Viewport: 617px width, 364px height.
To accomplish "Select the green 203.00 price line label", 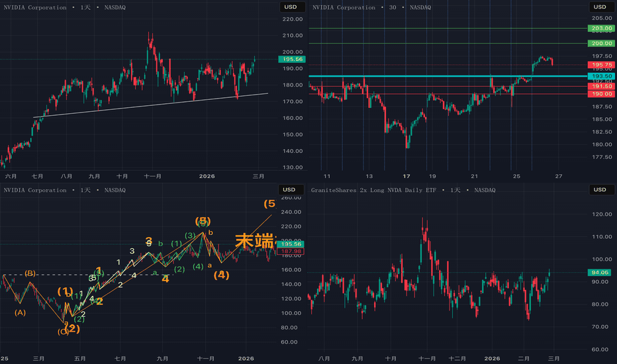I will click(x=601, y=28).
